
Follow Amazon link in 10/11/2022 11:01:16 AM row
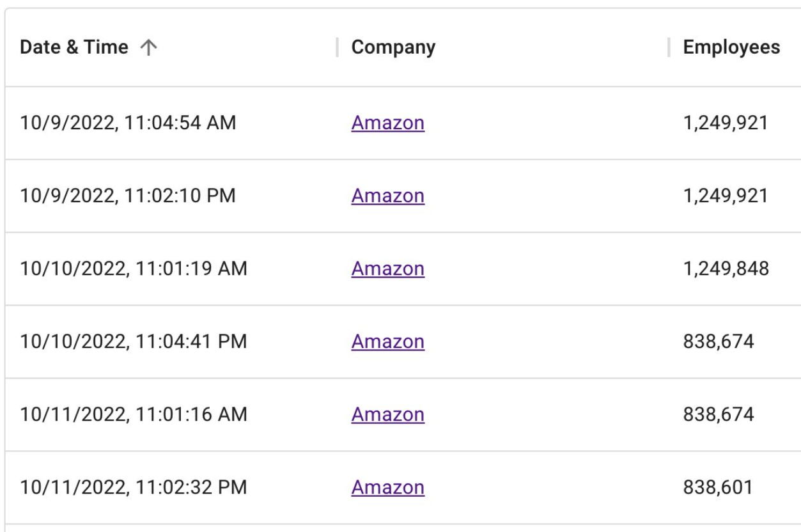(x=387, y=414)
